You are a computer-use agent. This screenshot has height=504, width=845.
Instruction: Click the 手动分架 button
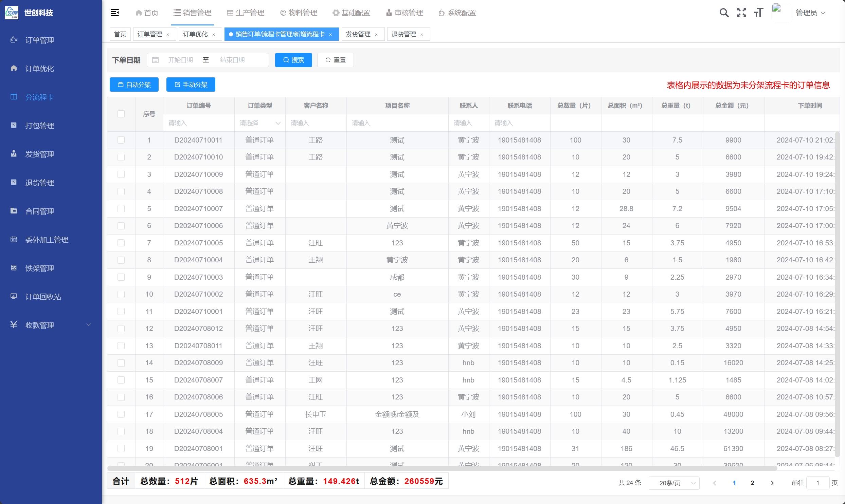coord(191,85)
